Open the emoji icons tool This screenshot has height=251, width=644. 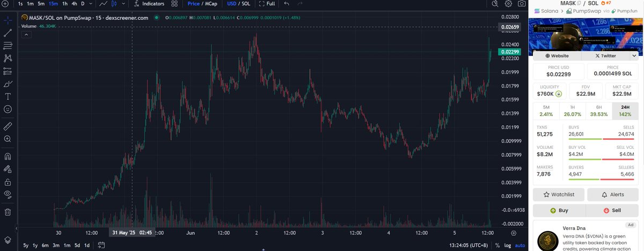8,109
